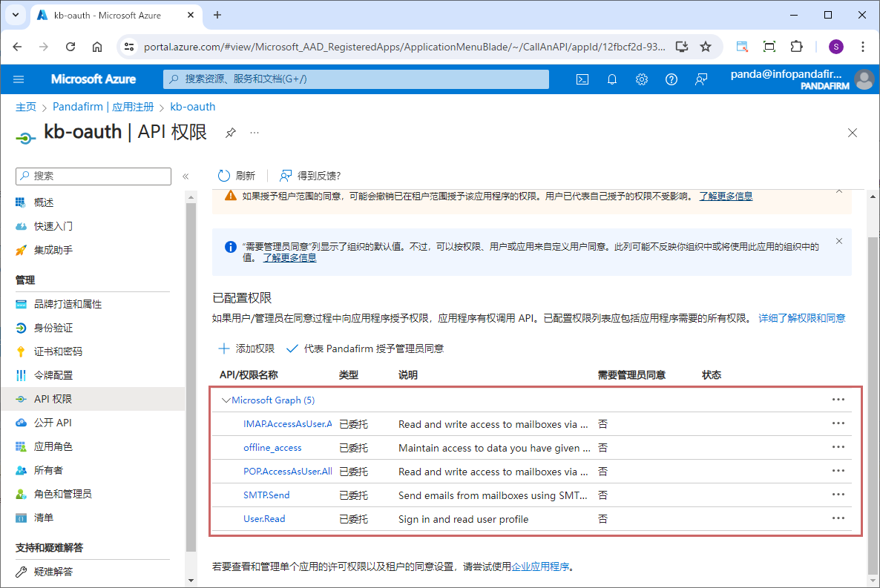Click the 刷新 refresh button
The image size is (880, 588).
coord(236,176)
